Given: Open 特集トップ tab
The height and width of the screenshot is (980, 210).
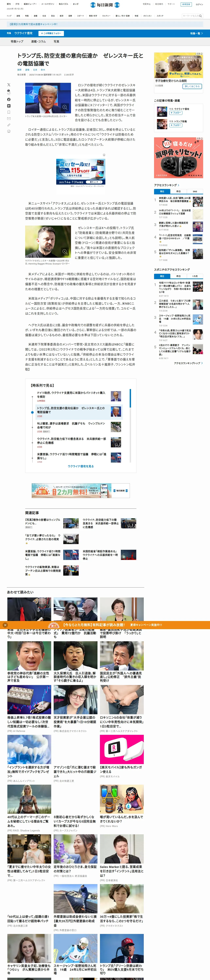Looking at the screenshot, I should pyautogui.click(x=17, y=41).
